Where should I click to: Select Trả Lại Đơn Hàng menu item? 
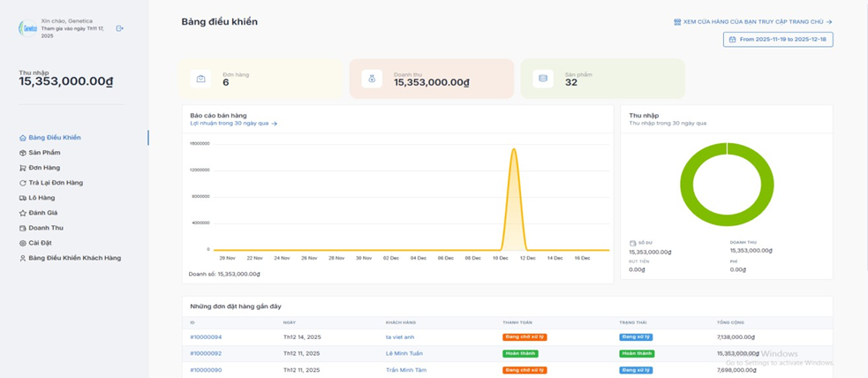tap(55, 183)
